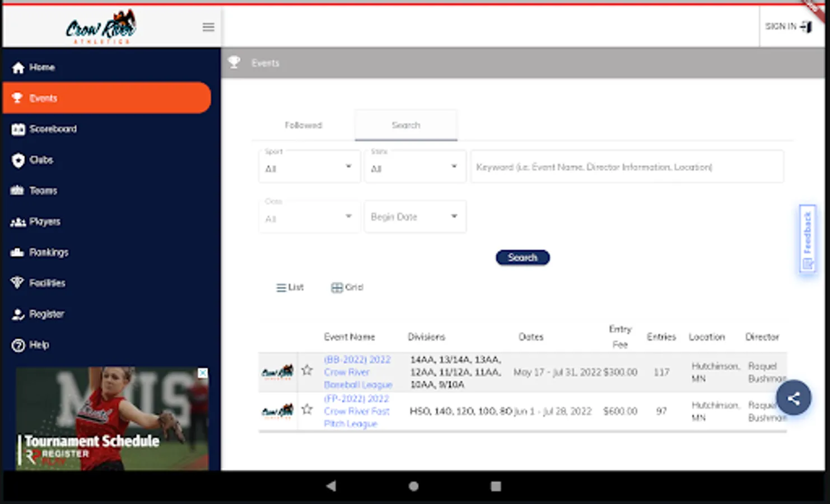This screenshot has width=830, height=504.
Task: Open the Tournament Schedule ad banner
Action: (112, 418)
